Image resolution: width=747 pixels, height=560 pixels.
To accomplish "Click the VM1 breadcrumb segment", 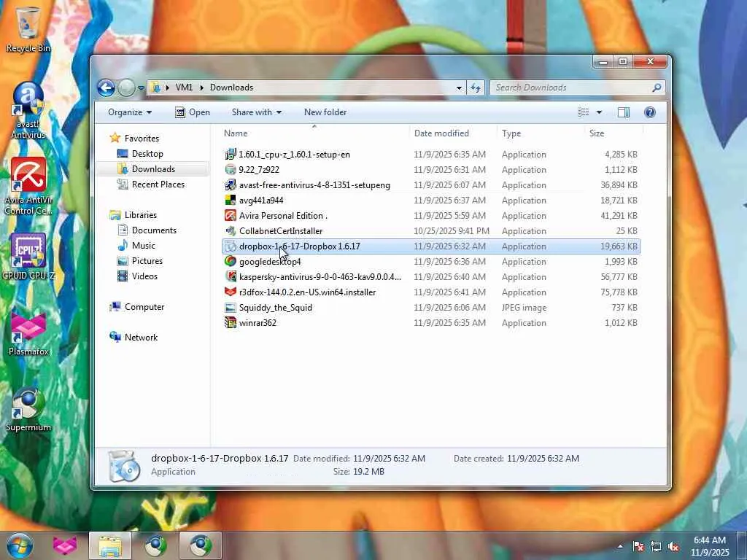I will 184,87.
